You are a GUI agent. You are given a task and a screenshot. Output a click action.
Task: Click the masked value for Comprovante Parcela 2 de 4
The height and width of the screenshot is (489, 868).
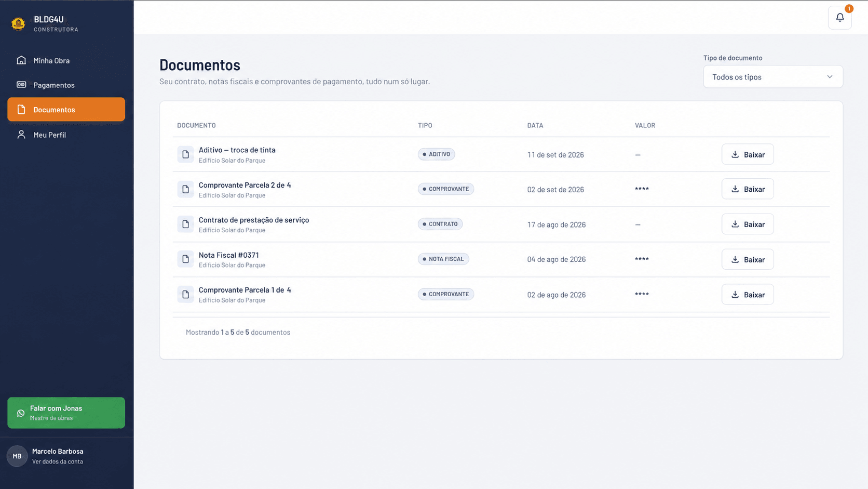click(642, 189)
